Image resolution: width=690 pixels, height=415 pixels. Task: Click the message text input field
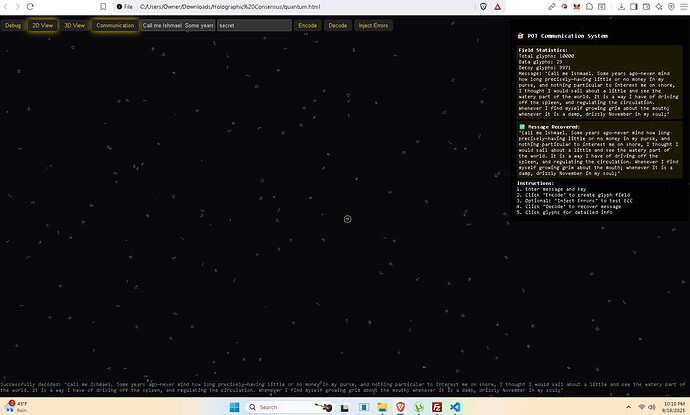click(x=177, y=25)
